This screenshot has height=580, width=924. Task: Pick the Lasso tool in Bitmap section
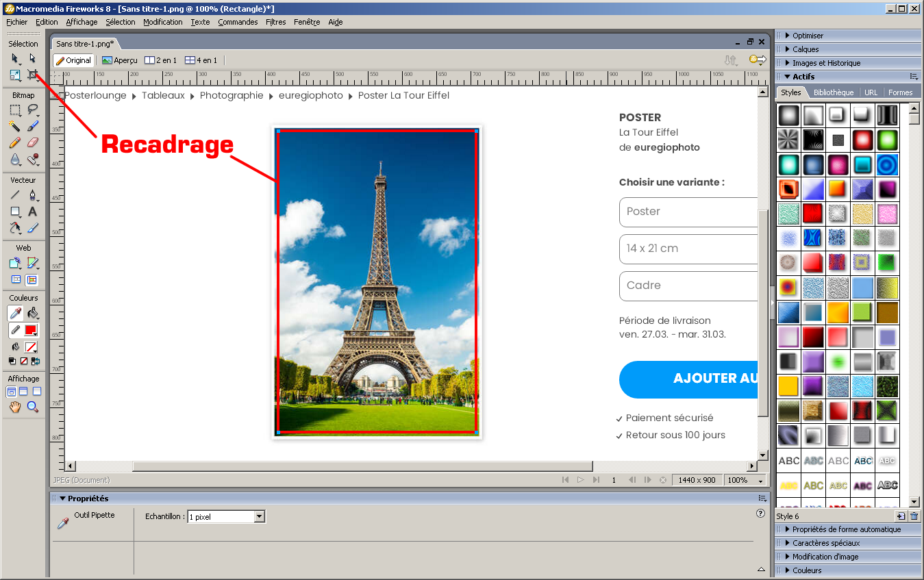click(x=32, y=110)
